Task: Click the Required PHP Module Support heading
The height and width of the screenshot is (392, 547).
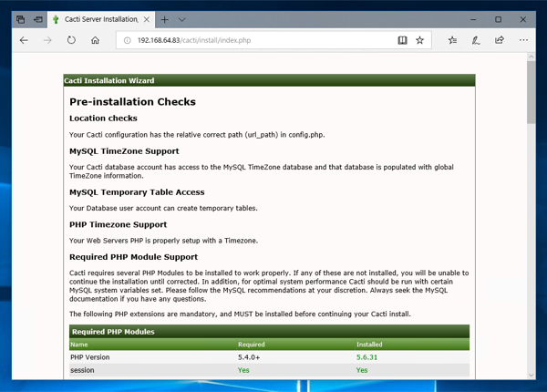Action: click(133, 257)
